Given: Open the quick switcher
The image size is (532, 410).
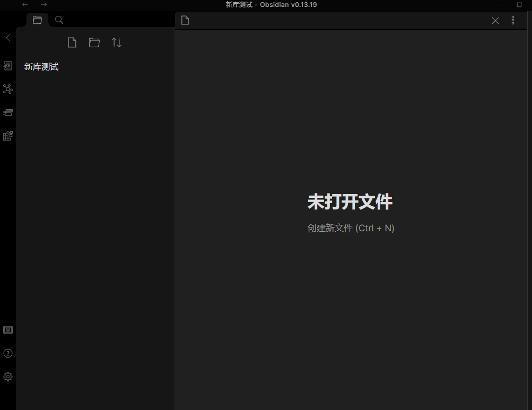Looking at the screenshot, I should 8,66.
